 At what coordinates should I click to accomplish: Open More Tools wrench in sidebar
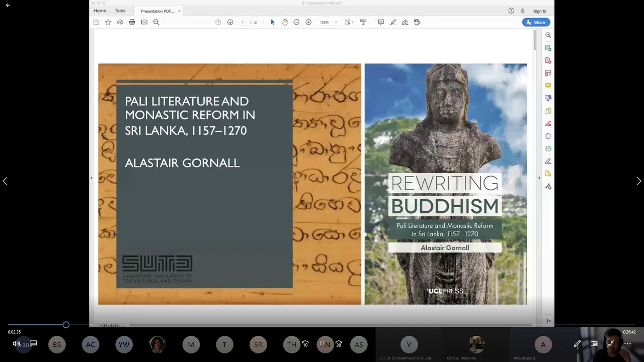548,186
